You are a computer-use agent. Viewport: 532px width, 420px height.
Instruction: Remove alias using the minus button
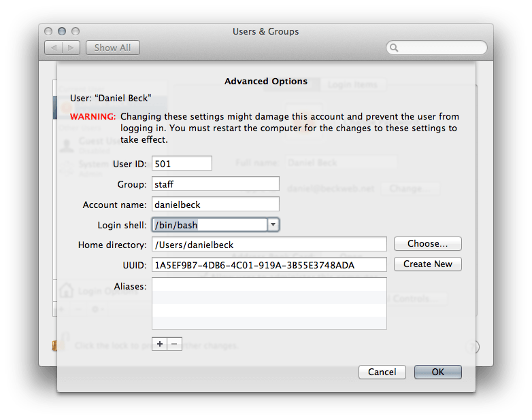click(x=174, y=344)
